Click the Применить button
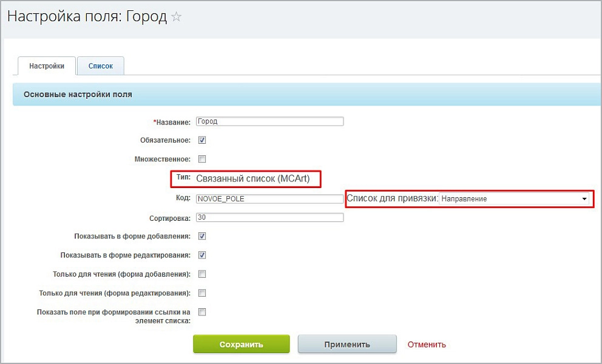The height and width of the screenshot is (364, 602). pyautogui.click(x=347, y=344)
